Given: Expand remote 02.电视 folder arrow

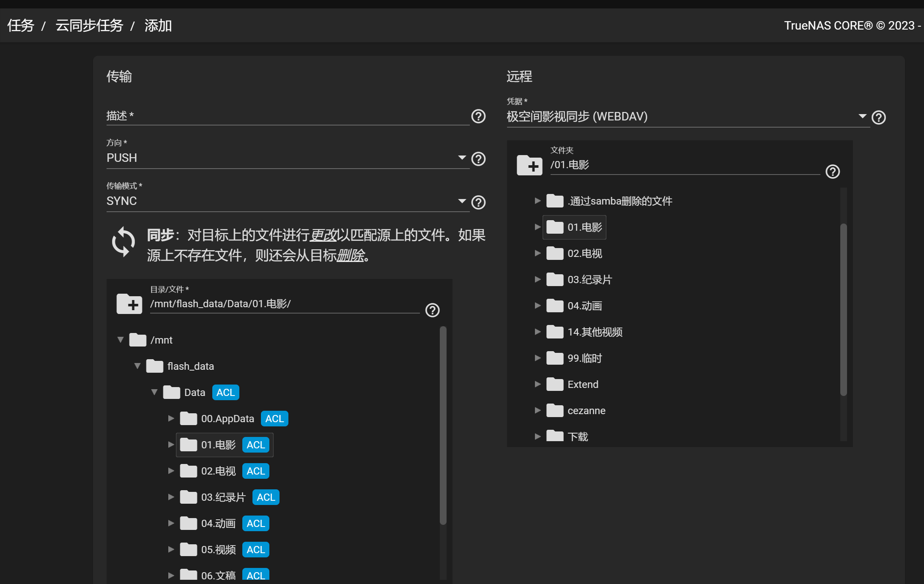Looking at the screenshot, I should [537, 253].
